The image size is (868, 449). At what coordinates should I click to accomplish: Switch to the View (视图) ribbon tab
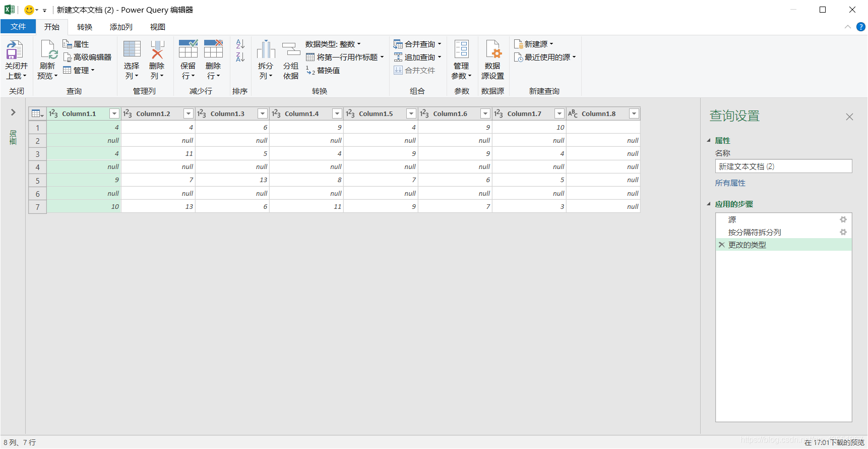(158, 27)
